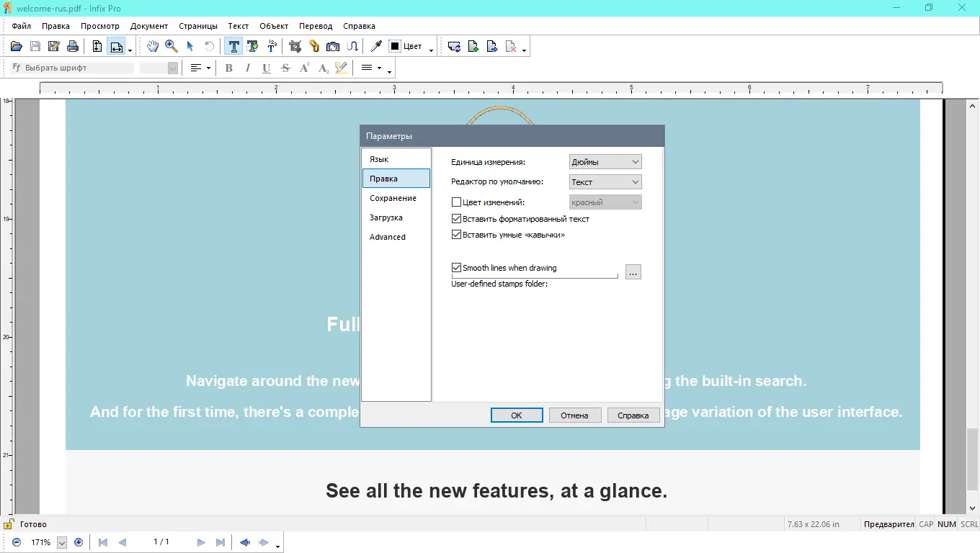Screen dimensions: 980x553
Task: Activate the Hand pan tool
Action: coord(152,47)
